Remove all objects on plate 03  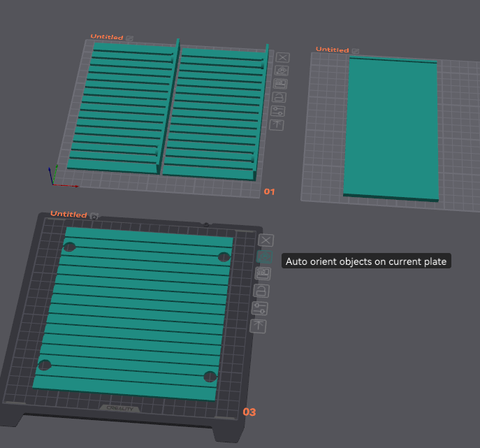point(266,240)
